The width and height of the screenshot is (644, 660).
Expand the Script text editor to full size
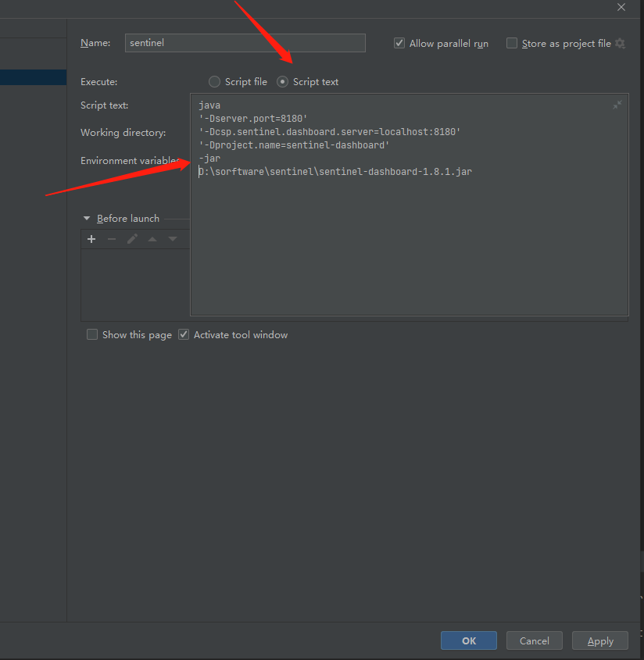[x=617, y=104]
